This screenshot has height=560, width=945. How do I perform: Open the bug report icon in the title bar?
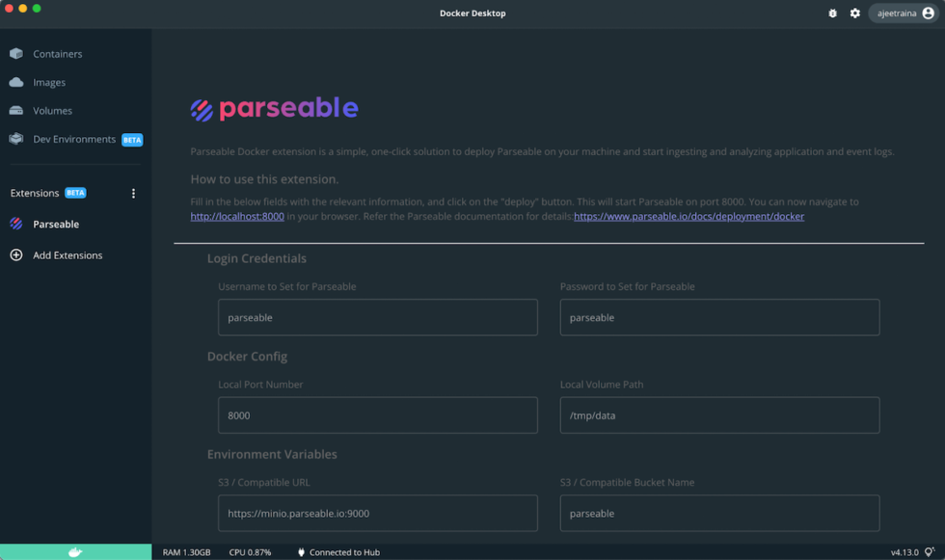pyautogui.click(x=832, y=13)
